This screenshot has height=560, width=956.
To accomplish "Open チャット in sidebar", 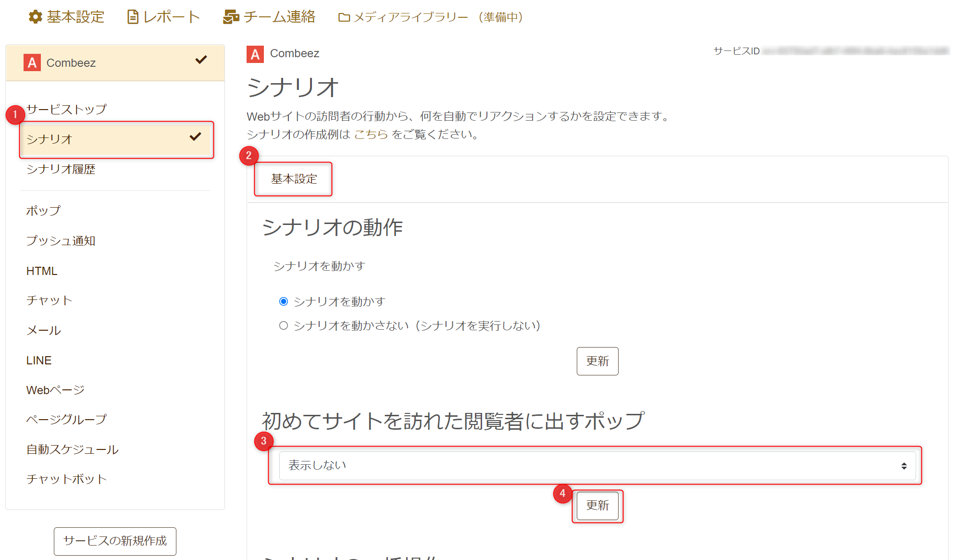I will coord(50,300).
